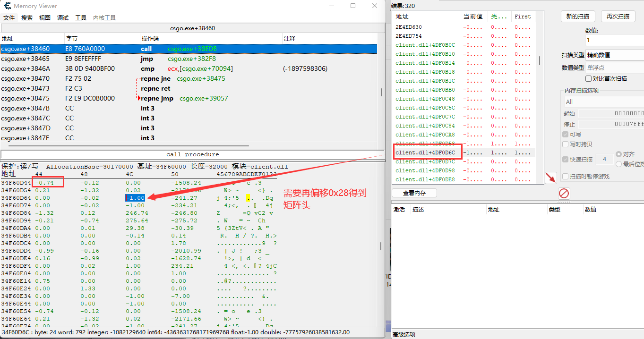This screenshot has height=339, width=644.
Task: Click the disassembler scrollbar thumb
Action: pyautogui.click(x=381, y=92)
